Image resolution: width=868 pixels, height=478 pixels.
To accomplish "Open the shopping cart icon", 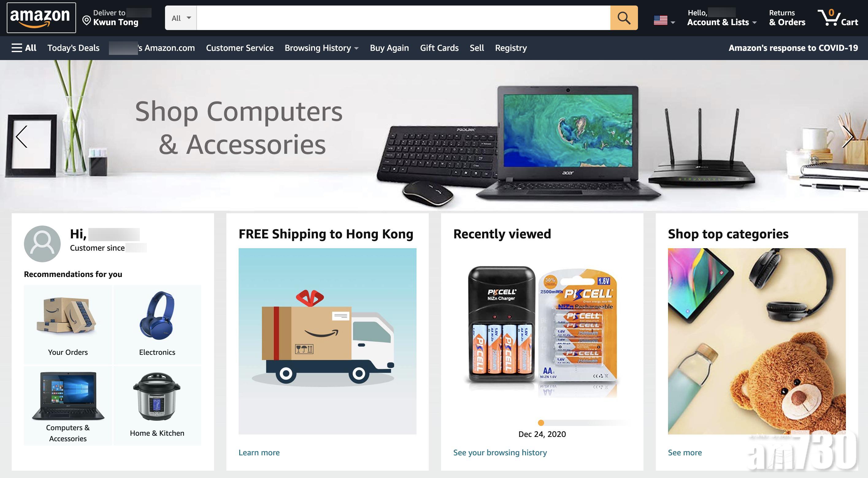I will tap(838, 18).
